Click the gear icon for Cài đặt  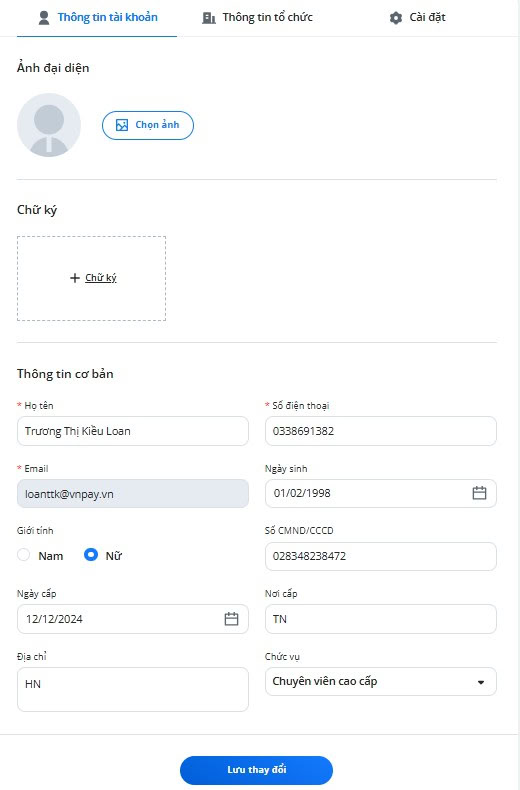coord(396,18)
